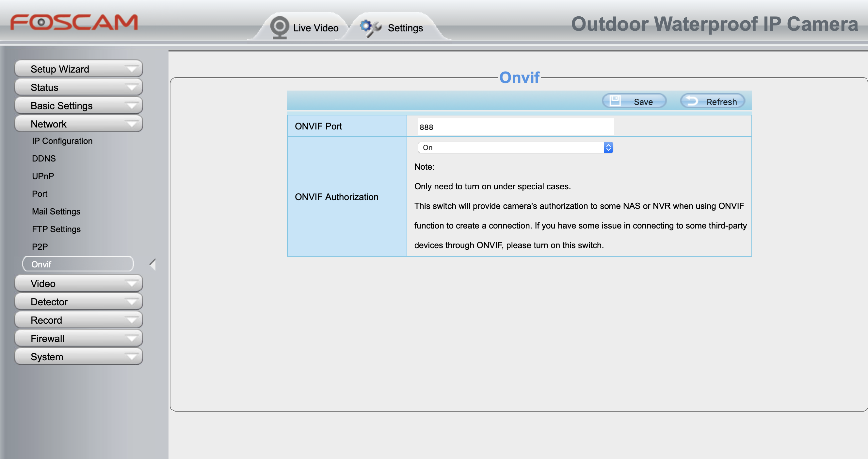Collapse sidebar using the left arrow handle
The width and height of the screenshot is (868, 459).
pos(153,264)
